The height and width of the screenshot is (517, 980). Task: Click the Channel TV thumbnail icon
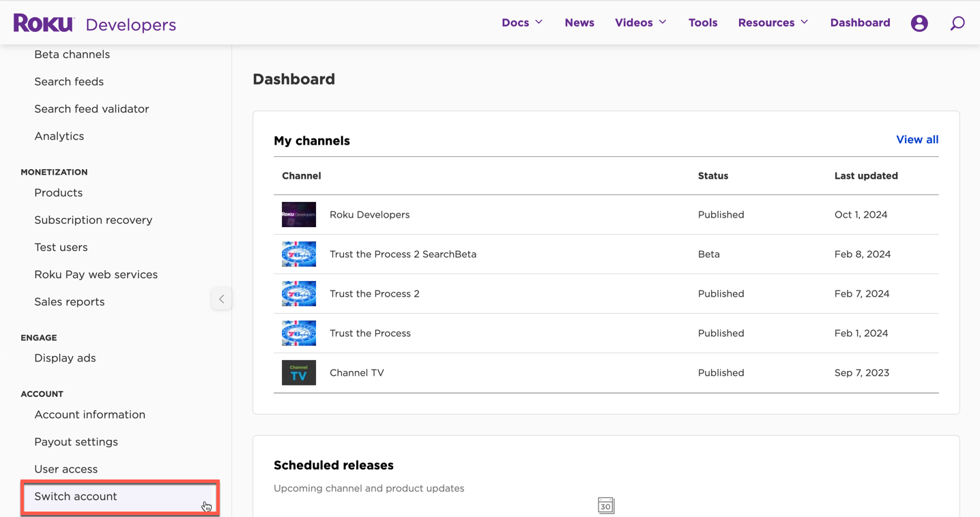299,373
